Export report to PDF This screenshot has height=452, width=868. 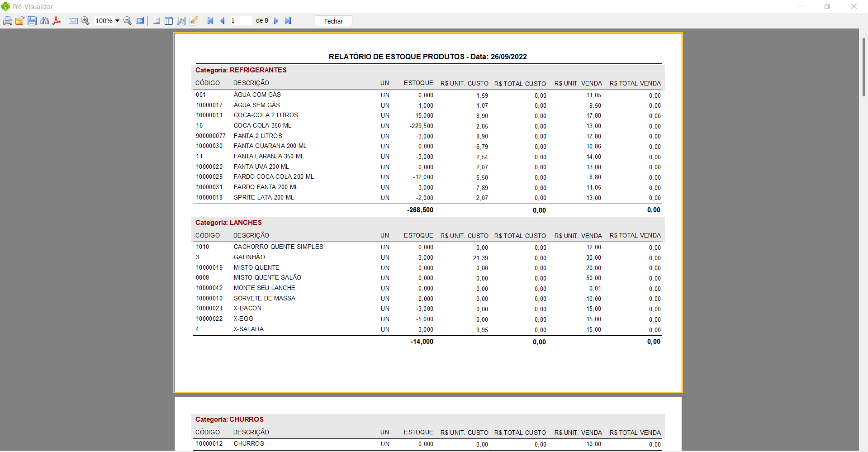(x=57, y=21)
